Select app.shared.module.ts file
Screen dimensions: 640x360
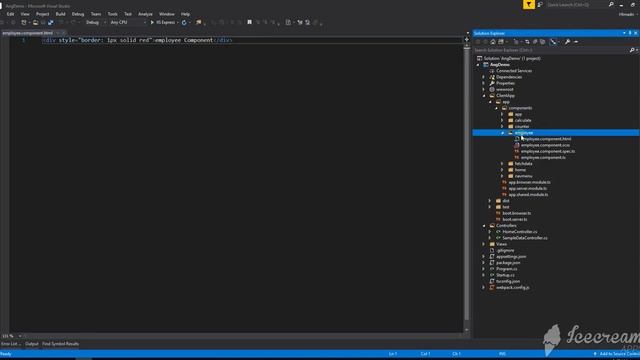point(528,195)
